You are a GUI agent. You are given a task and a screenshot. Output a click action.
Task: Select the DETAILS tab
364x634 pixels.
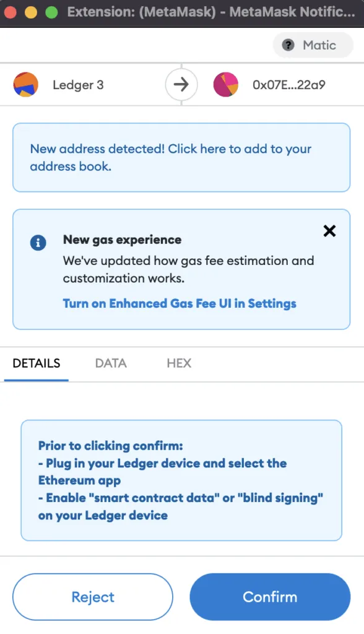[37, 363]
